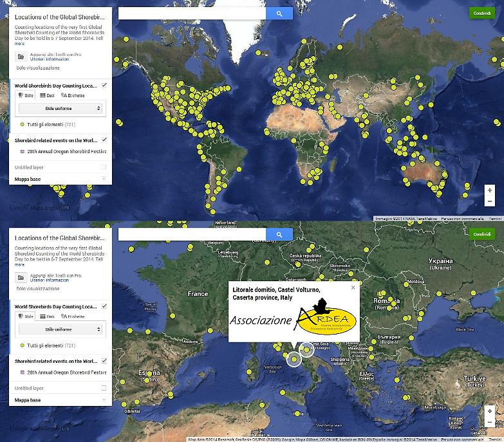Follow the 'Ulteriori informazioni' link in bottom panel
This screenshot has height=442, width=504.
pos(45,281)
